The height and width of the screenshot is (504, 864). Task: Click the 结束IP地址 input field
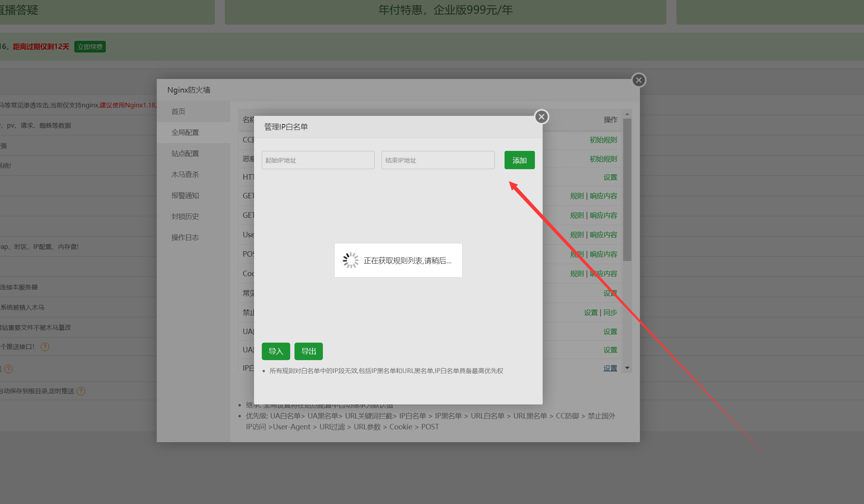438,160
